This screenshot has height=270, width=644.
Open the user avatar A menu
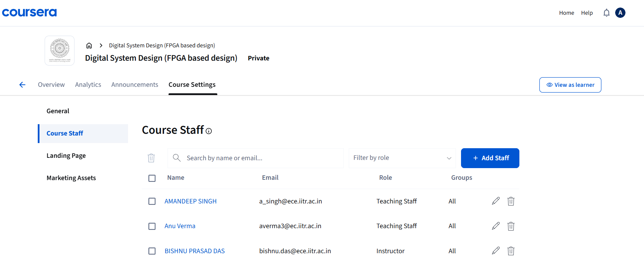tap(620, 13)
